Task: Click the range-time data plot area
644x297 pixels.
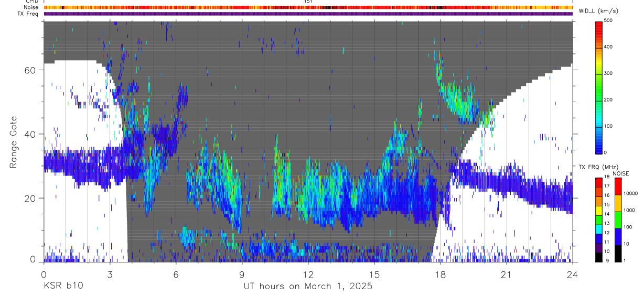Action: click(308, 141)
